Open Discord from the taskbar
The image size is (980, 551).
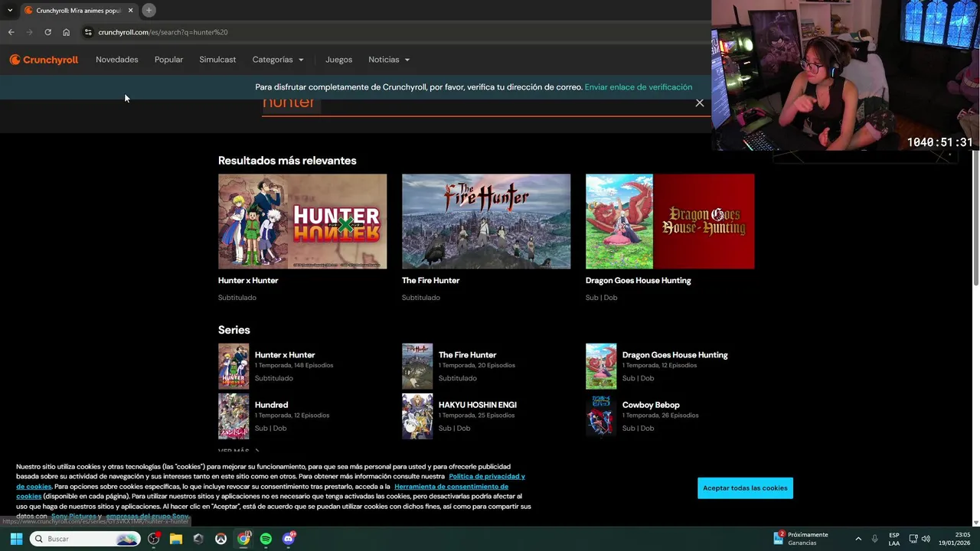[289, 539]
